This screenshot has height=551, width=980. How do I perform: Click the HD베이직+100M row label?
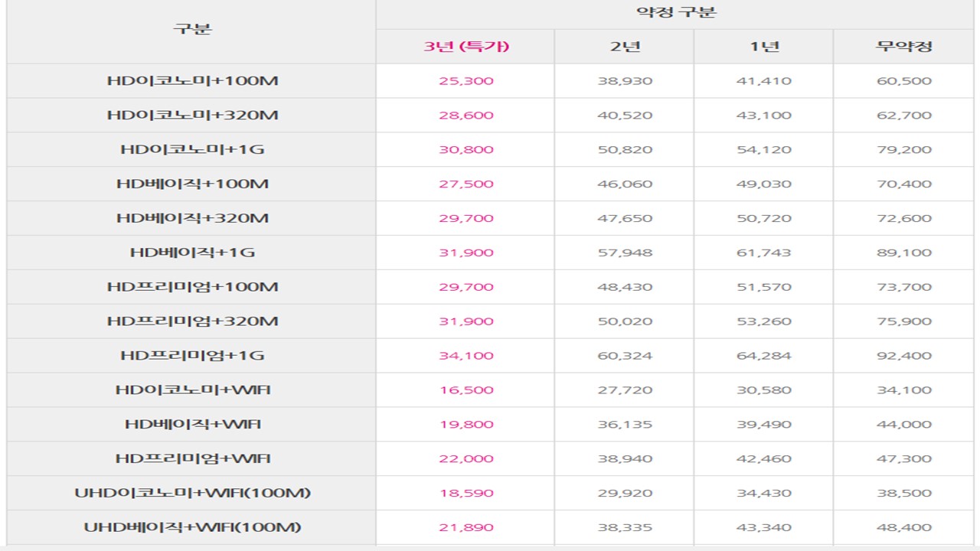point(192,184)
